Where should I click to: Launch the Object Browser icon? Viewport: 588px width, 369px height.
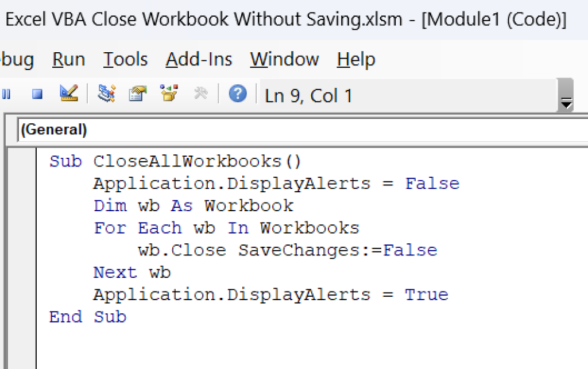168,93
